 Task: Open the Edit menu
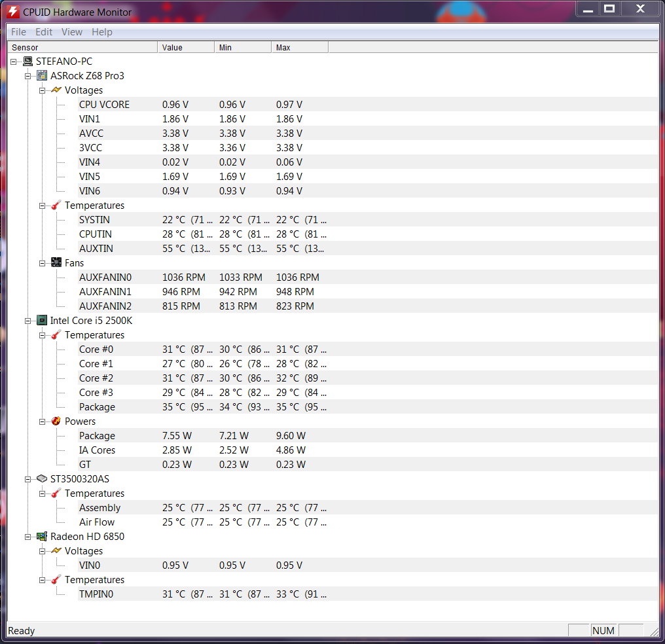click(x=44, y=32)
